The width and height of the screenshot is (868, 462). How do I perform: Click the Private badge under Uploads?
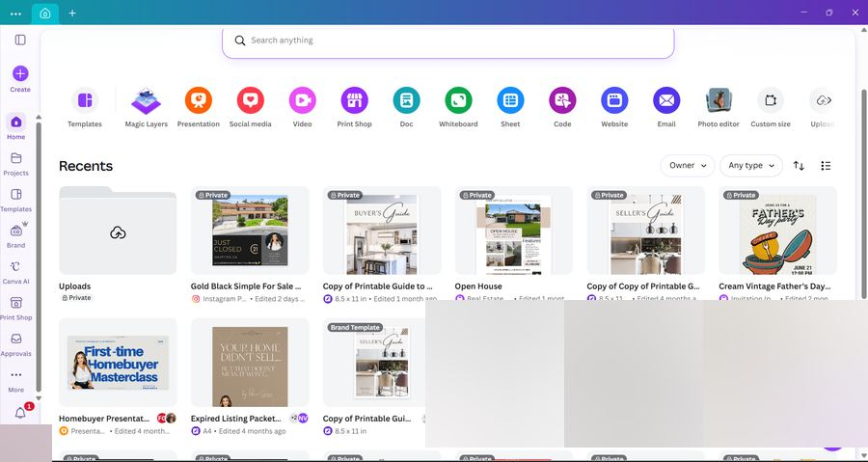[x=76, y=298]
